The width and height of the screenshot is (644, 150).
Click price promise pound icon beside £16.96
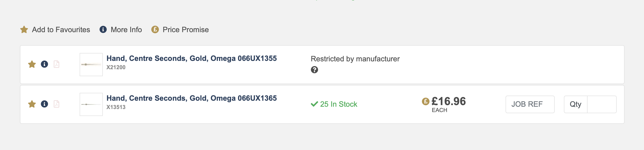(425, 101)
